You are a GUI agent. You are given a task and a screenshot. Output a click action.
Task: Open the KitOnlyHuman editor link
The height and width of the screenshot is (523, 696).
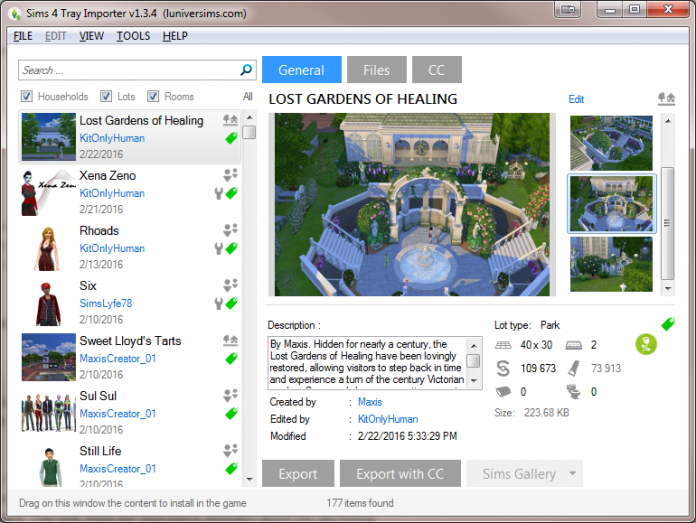click(x=387, y=419)
